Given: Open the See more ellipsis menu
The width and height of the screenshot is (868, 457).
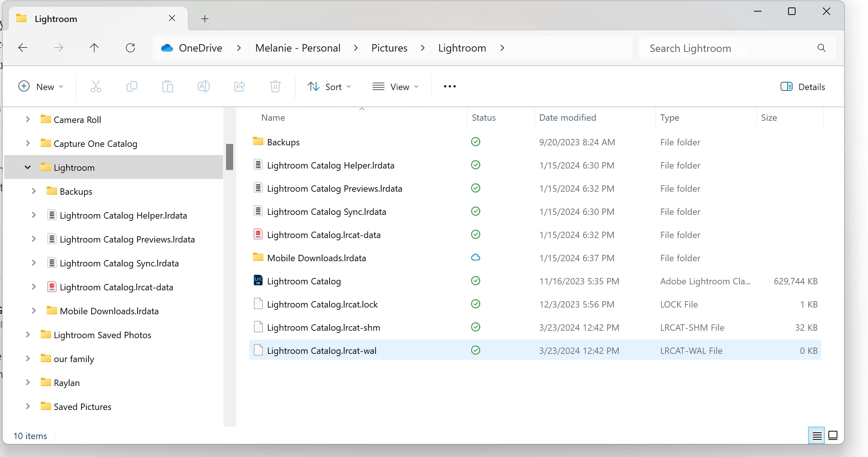Looking at the screenshot, I should 450,87.
